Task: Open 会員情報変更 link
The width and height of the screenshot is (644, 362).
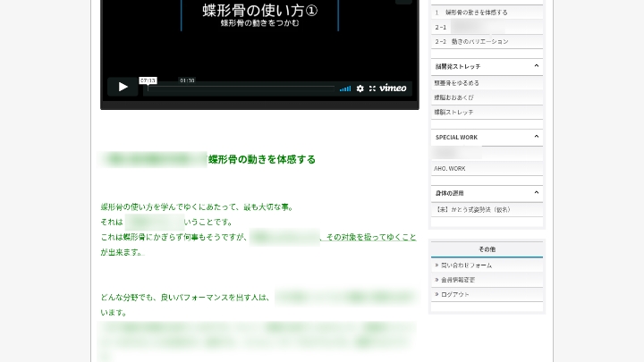Action: [459, 280]
